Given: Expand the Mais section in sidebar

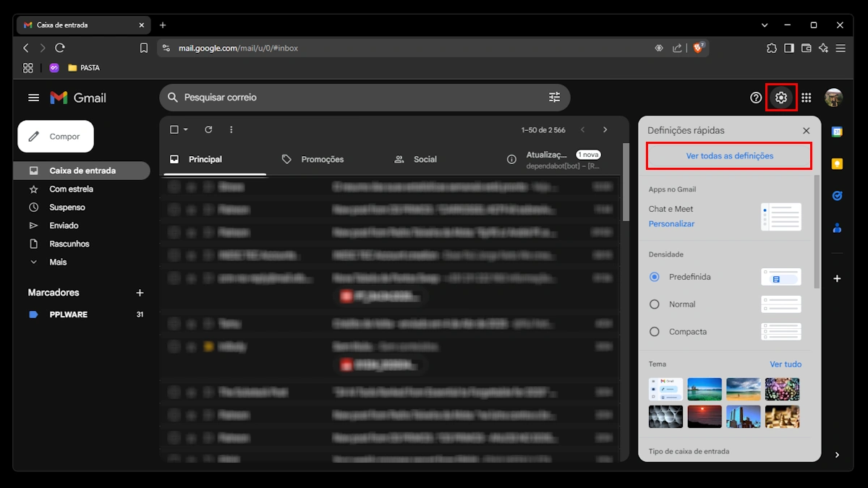Looking at the screenshot, I should tap(58, 262).
